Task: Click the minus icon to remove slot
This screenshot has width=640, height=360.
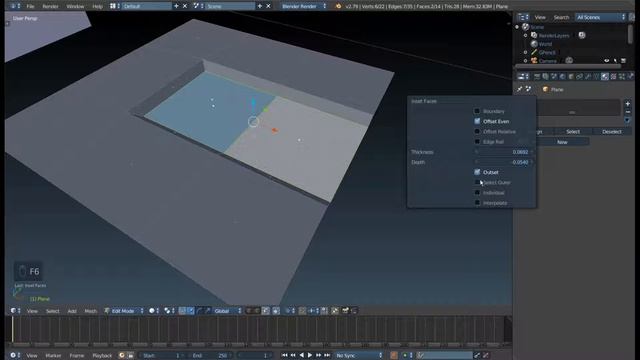Action: tap(627, 112)
